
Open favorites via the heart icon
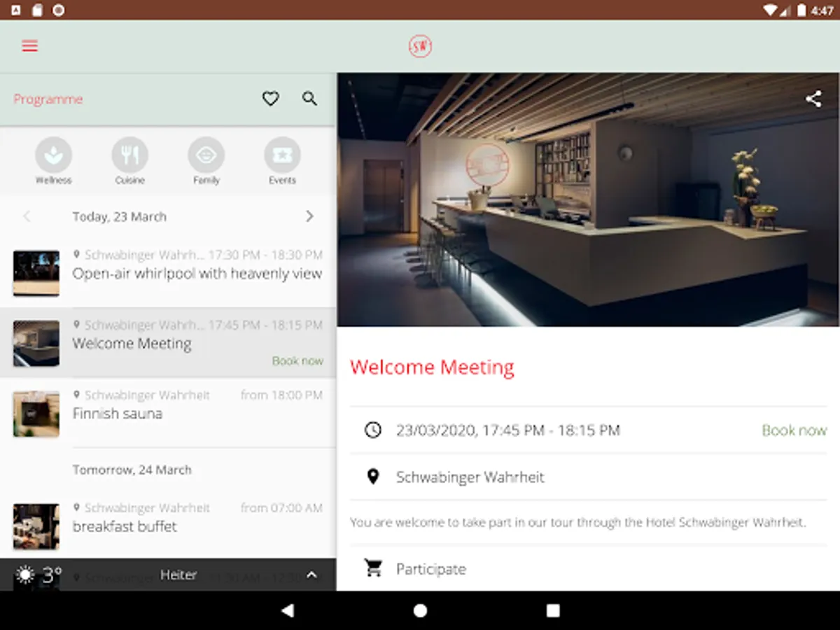(x=271, y=99)
